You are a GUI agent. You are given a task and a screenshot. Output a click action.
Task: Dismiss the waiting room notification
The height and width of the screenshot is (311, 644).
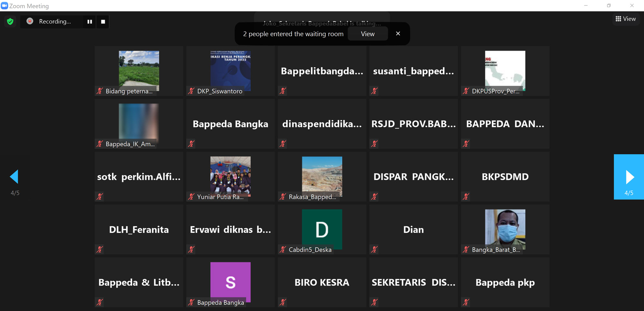point(398,33)
